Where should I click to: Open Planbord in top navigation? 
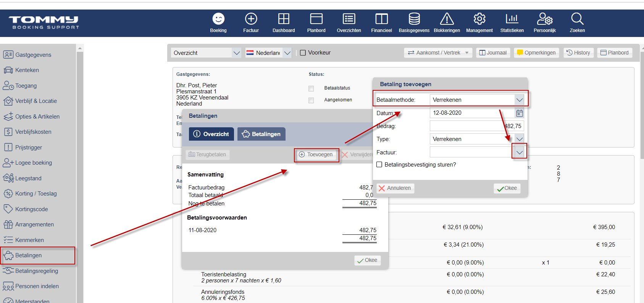tap(316, 23)
